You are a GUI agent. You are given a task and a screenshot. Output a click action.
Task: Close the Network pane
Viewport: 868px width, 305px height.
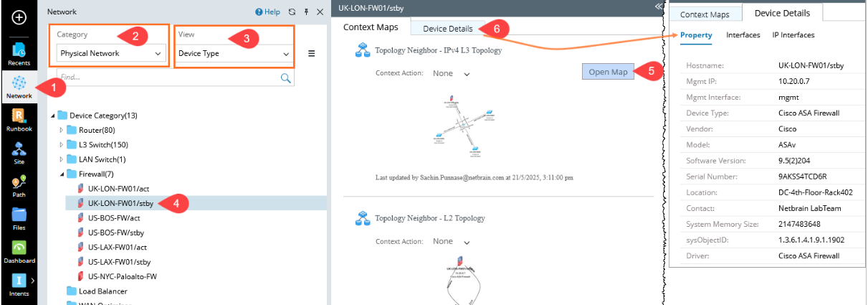tap(319, 12)
